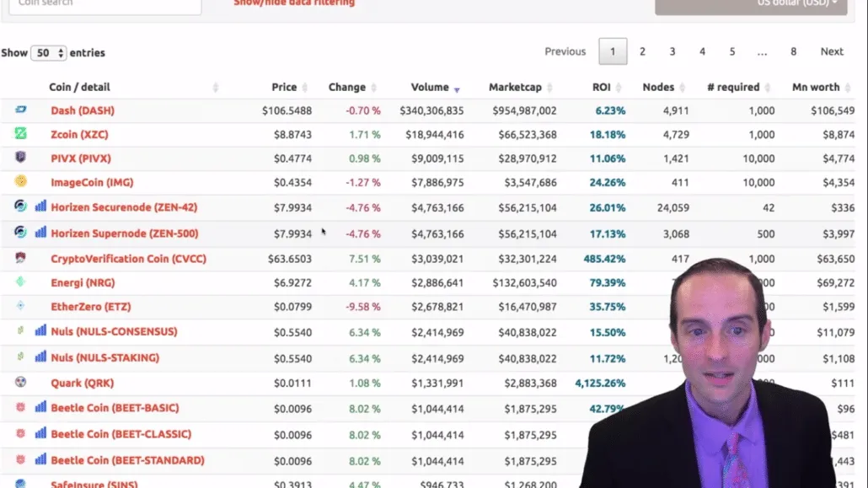Image resolution: width=868 pixels, height=488 pixels.
Task: Open the Nuls Staking chart icon
Action: pos(40,357)
